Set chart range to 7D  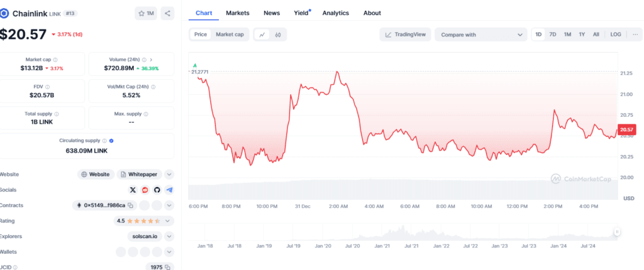pos(553,35)
